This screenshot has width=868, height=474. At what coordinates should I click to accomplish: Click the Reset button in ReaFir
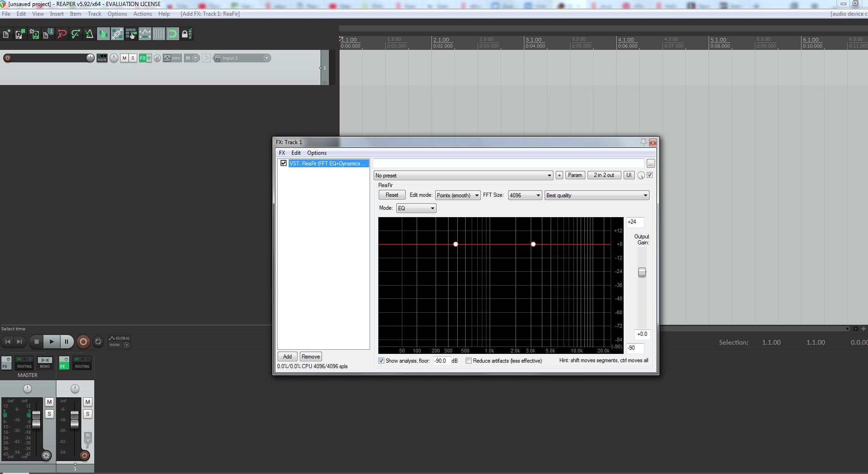[392, 195]
